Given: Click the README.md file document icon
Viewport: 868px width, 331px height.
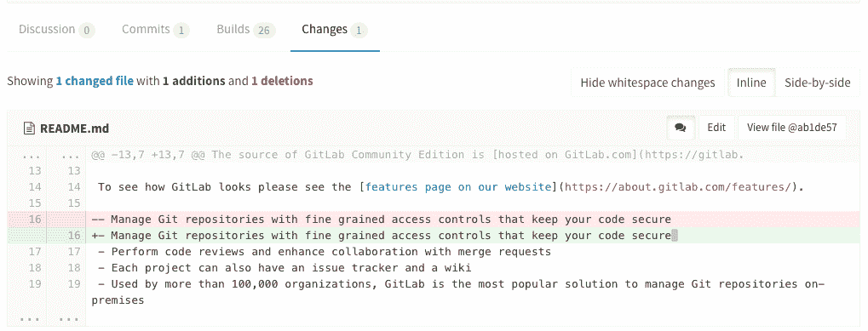Looking at the screenshot, I should coord(29,128).
